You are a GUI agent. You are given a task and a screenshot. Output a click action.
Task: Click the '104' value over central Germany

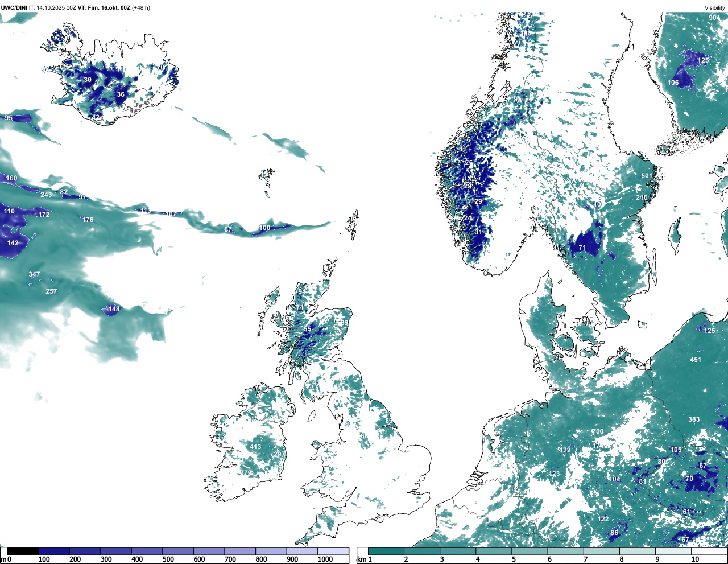point(614,479)
